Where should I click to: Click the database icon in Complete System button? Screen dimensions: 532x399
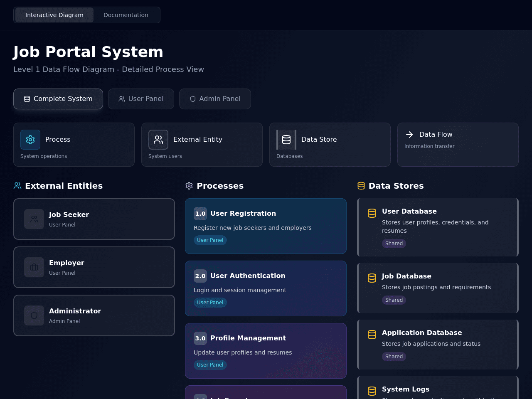[x=27, y=99]
